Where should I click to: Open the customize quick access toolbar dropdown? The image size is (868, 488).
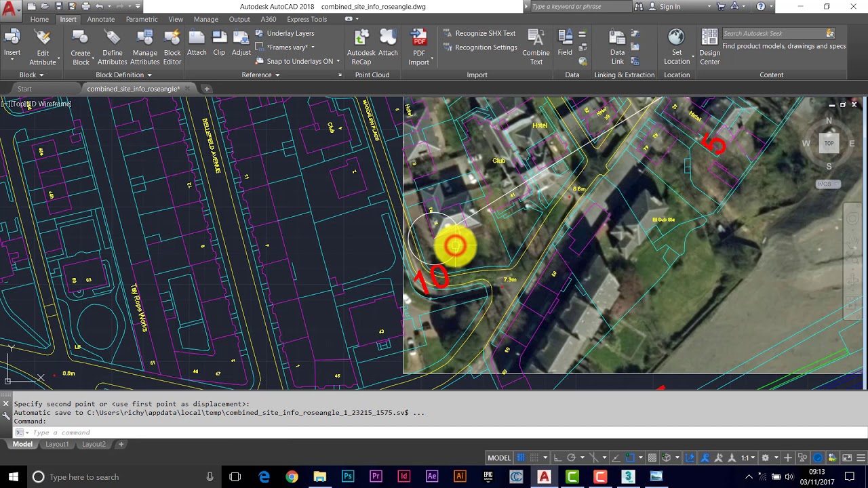[x=138, y=6]
